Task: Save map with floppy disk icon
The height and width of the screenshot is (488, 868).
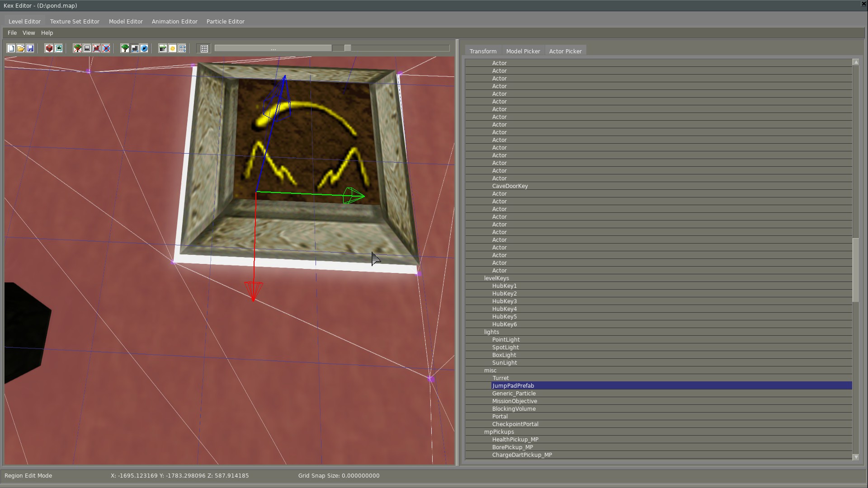Action: (x=30, y=48)
